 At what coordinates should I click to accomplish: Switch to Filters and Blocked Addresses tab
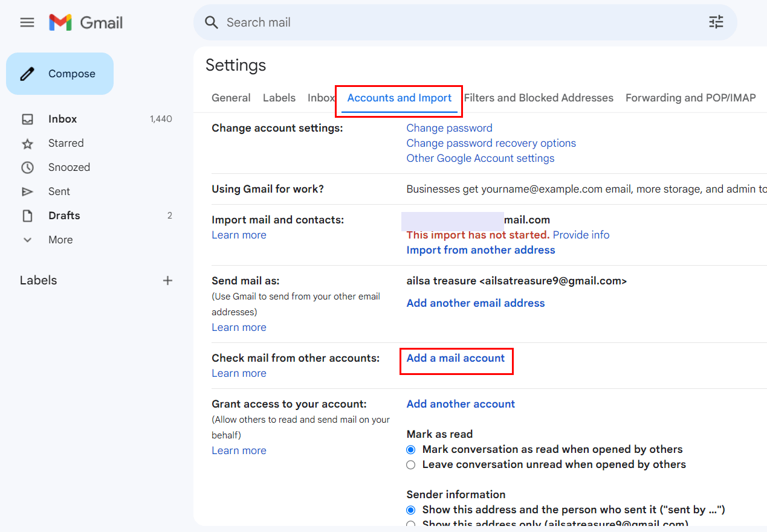click(539, 98)
